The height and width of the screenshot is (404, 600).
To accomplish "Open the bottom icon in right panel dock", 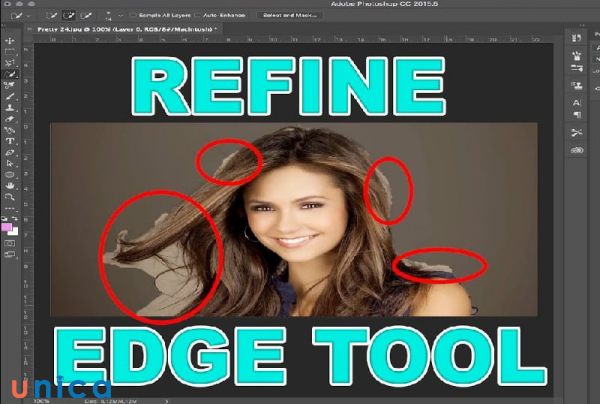I will click(x=577, y=150).
